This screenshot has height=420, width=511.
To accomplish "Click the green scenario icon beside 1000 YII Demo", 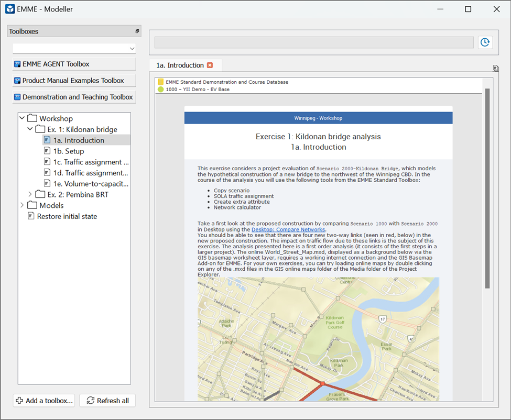I will (x=160, y=90).
